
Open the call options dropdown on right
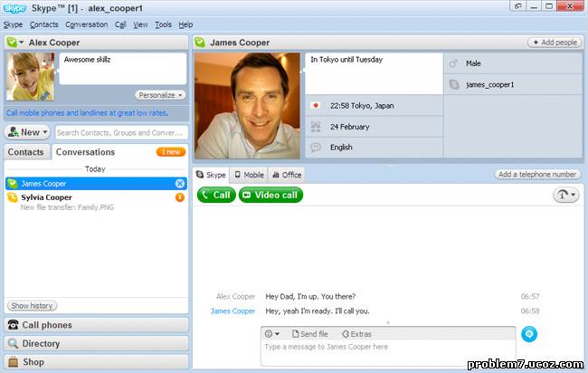(x=565, y=195)
